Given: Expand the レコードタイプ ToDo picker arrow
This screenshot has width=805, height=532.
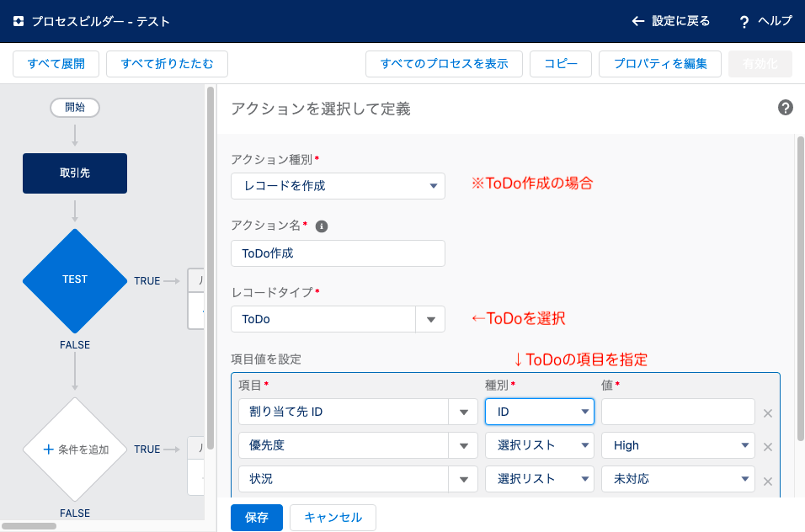Looking at the screenshot, I should tap(431, 320).
